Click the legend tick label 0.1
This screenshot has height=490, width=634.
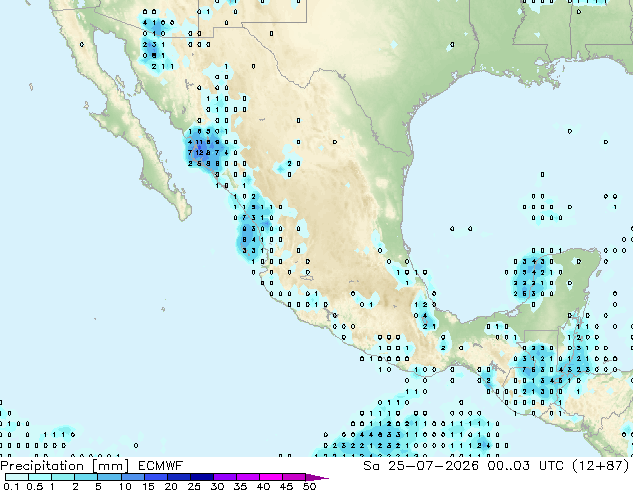pyautogui.click(x=12, y=486)
